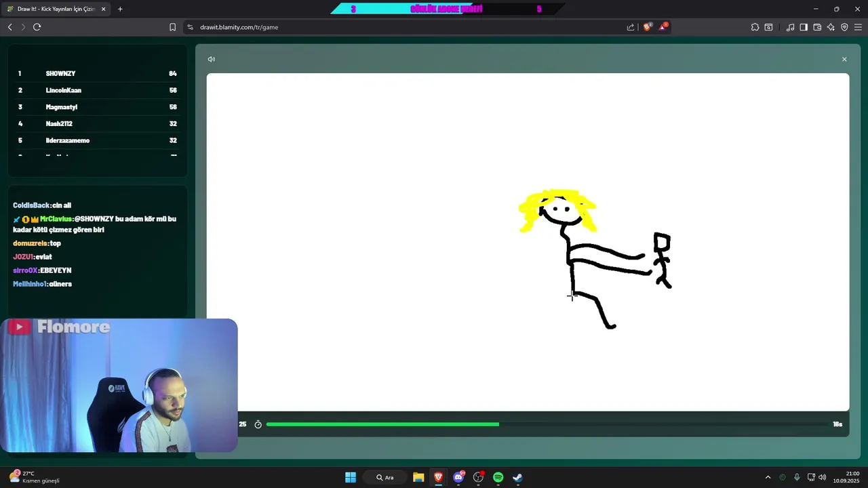Open Brave Rewards triangle icon
This screenshot has height=488, width=868.
[664, 27]
